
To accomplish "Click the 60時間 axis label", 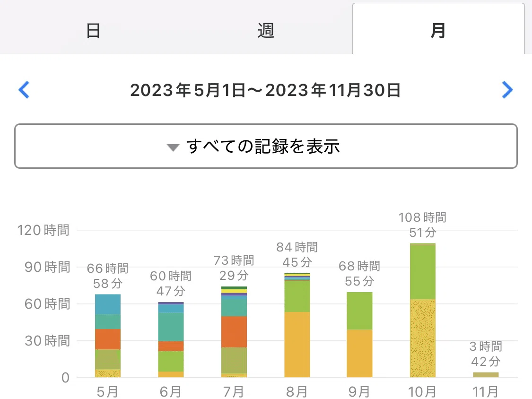I will (x=47, y=304).
